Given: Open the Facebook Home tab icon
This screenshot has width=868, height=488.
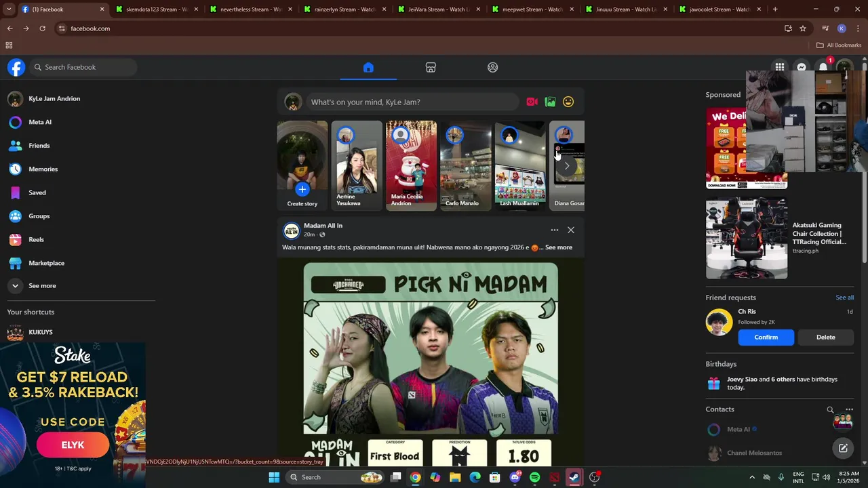Looking at the screenshot, I should (x=368, y=67).
